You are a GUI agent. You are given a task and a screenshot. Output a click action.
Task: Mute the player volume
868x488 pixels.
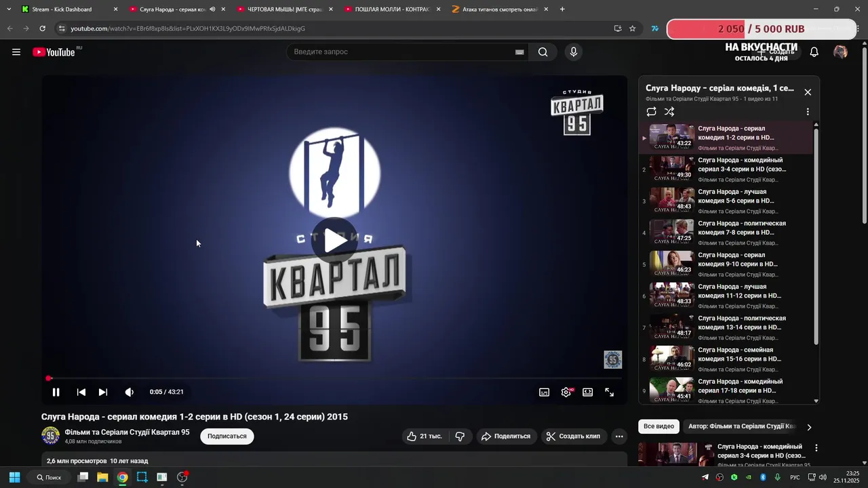(130, 392)
